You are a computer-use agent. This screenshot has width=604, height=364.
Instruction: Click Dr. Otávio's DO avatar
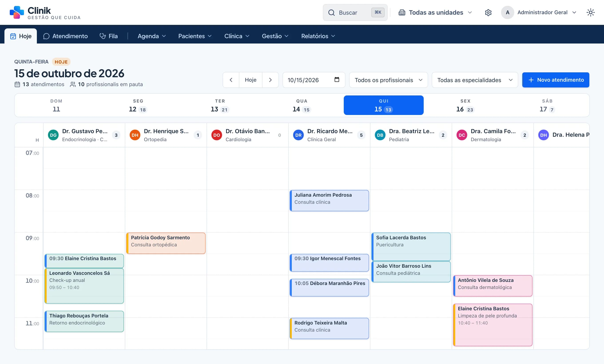[x=217, y=135]
